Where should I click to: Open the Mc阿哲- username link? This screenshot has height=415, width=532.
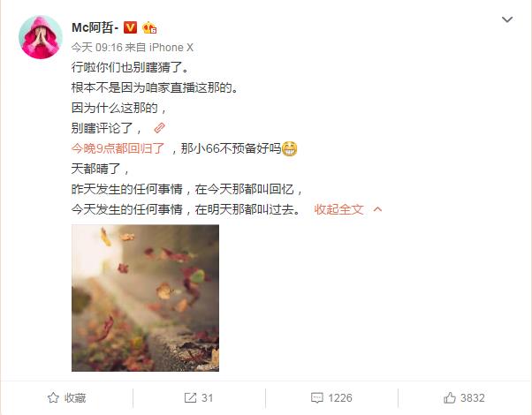(x=95, y=27)
